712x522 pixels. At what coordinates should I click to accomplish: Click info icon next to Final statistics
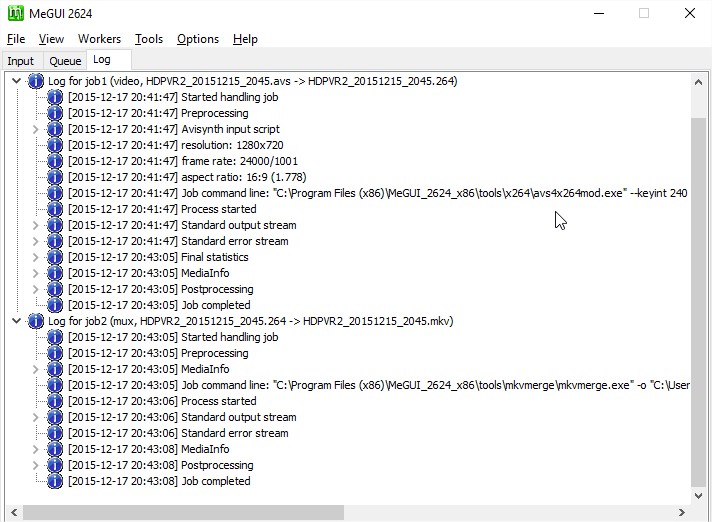[55, 257]
